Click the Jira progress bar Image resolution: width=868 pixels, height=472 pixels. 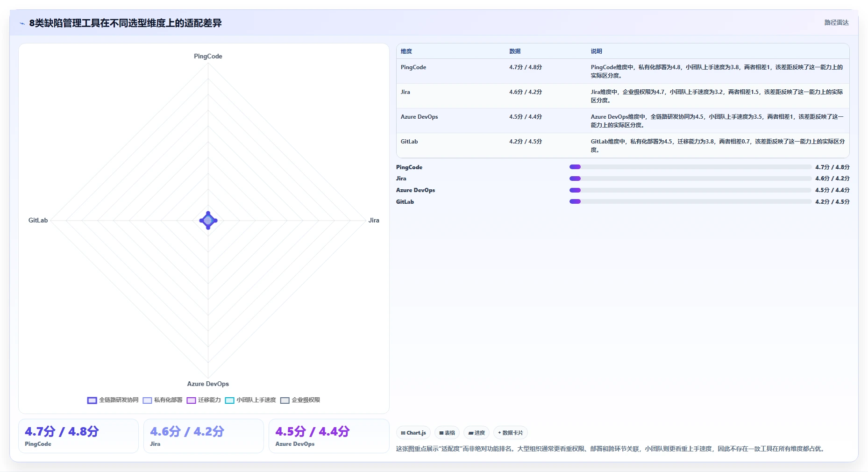[x=690, y=179]
